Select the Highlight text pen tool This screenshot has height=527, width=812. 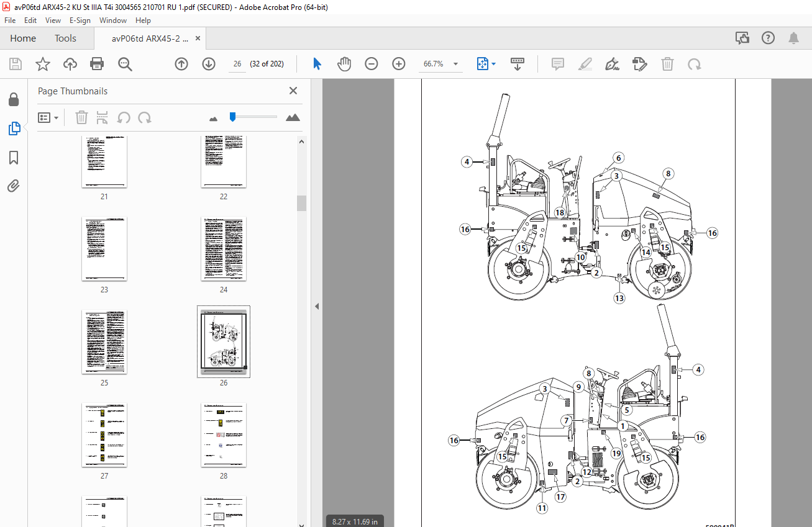pyautogui.click(x=585, y=64)
